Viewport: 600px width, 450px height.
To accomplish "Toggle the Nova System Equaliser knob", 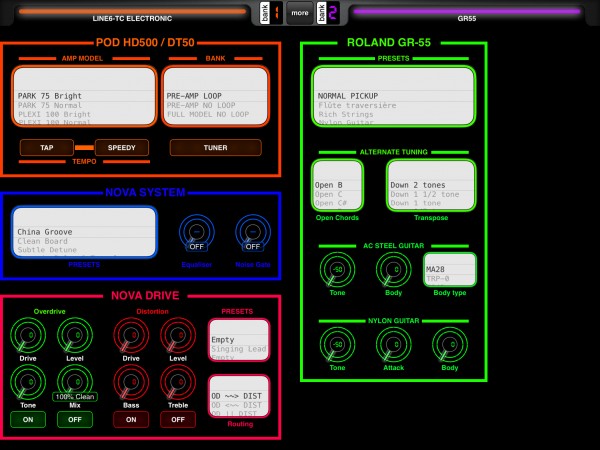I will pyautogui.click(x=197, y=233).
